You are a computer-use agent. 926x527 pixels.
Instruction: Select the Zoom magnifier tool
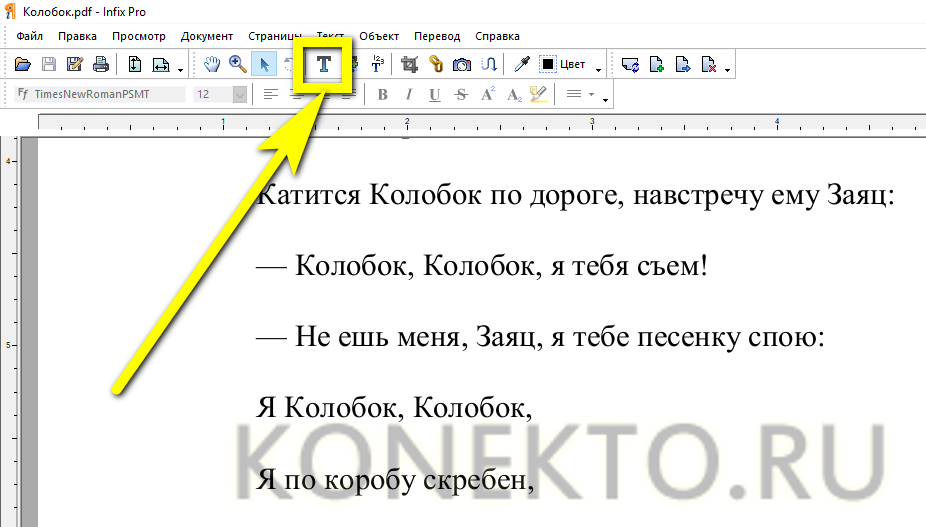[x=238, y=65]
